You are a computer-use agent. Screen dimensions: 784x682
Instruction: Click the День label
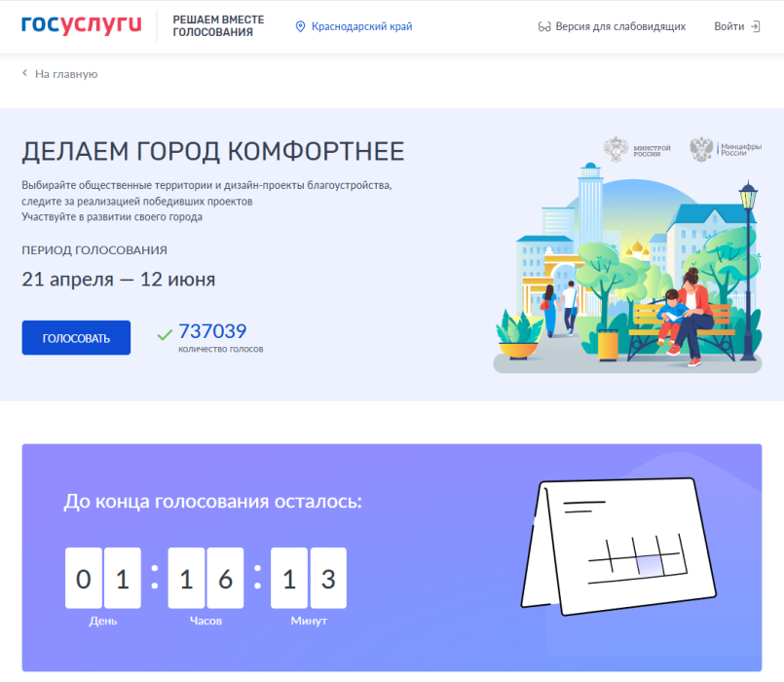103,621
